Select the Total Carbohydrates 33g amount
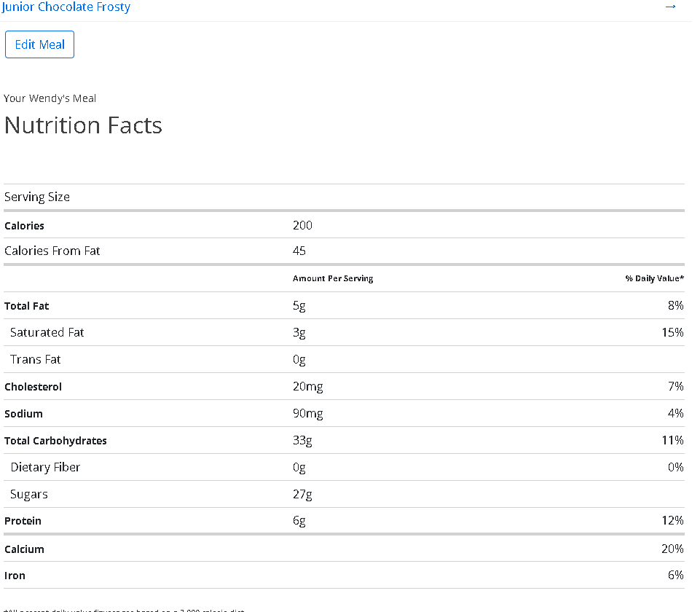 click(302, 441)
